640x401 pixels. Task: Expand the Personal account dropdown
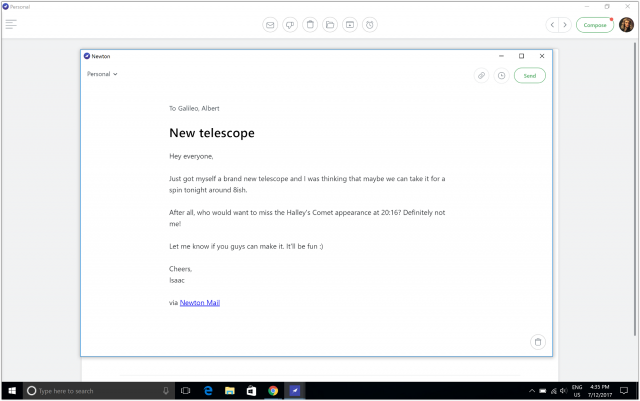click(x=102, y=74)
